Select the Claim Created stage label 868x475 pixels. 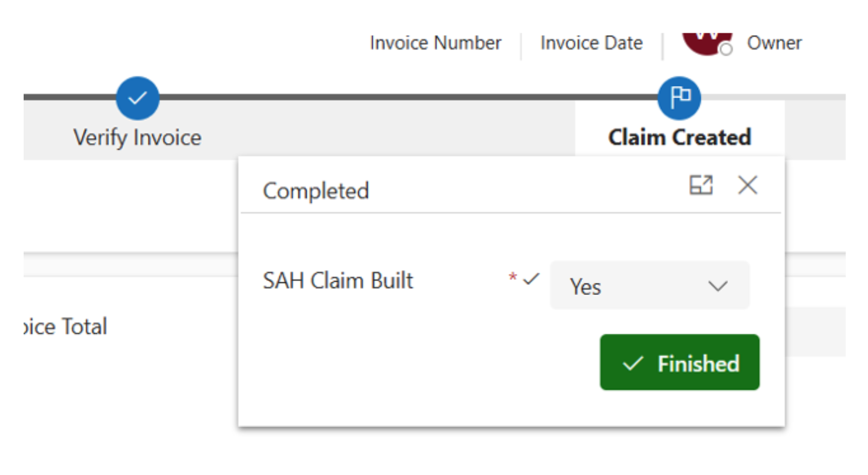[x=679, y=138]
